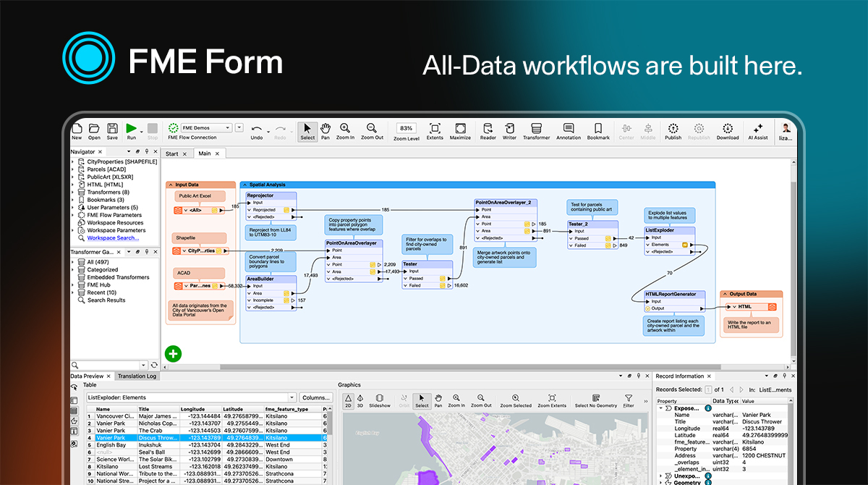Open Slideshow in the Graphics toolbar
The width and height of the screenshot is (868, 485).
point(380,401)
